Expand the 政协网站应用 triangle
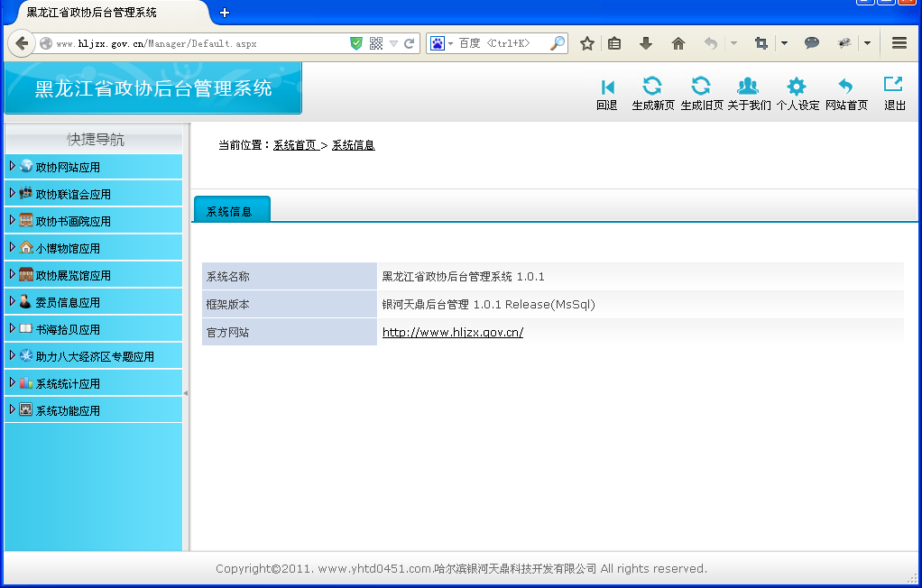The image size is (922, 588). (13, 166)
